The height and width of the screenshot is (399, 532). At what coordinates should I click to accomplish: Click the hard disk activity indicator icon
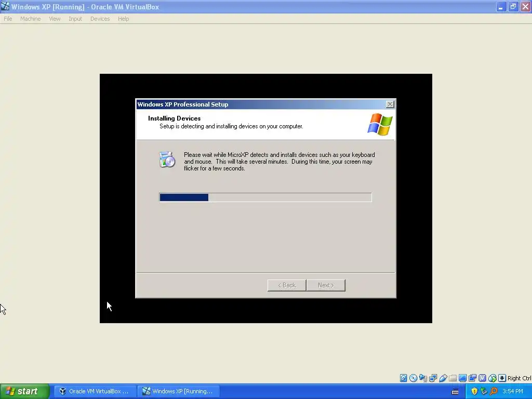[403, 378]
